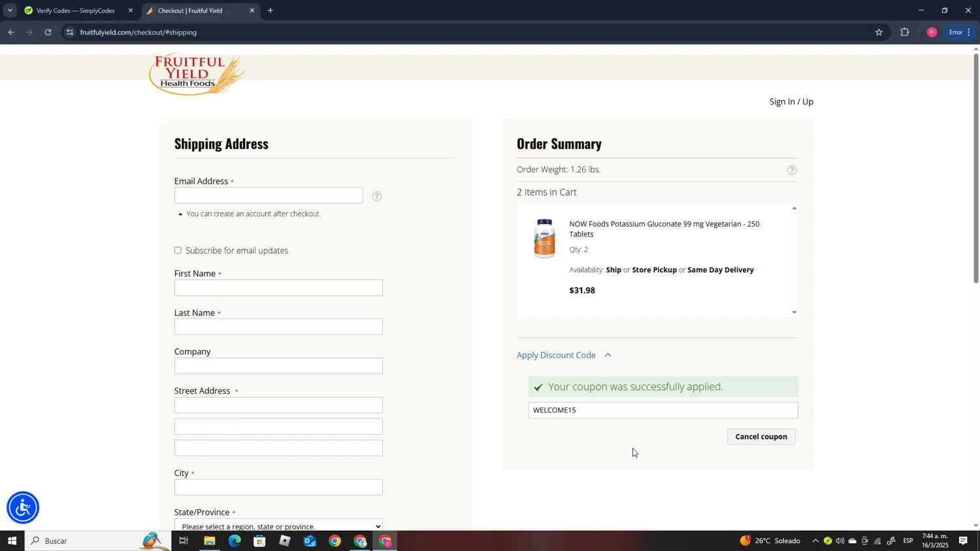Open Outlook from the taskbar
The height and width of the screenshot is (551, 980).
(310, 541)
